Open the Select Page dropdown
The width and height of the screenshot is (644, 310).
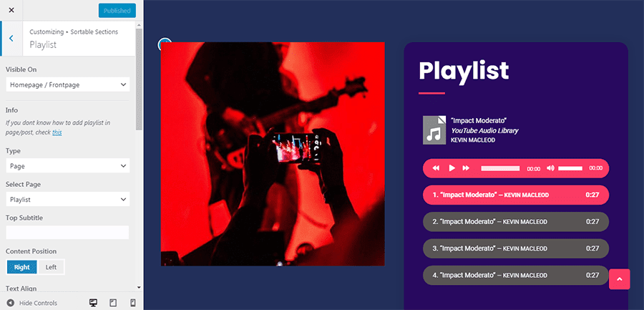click(68, 200)
